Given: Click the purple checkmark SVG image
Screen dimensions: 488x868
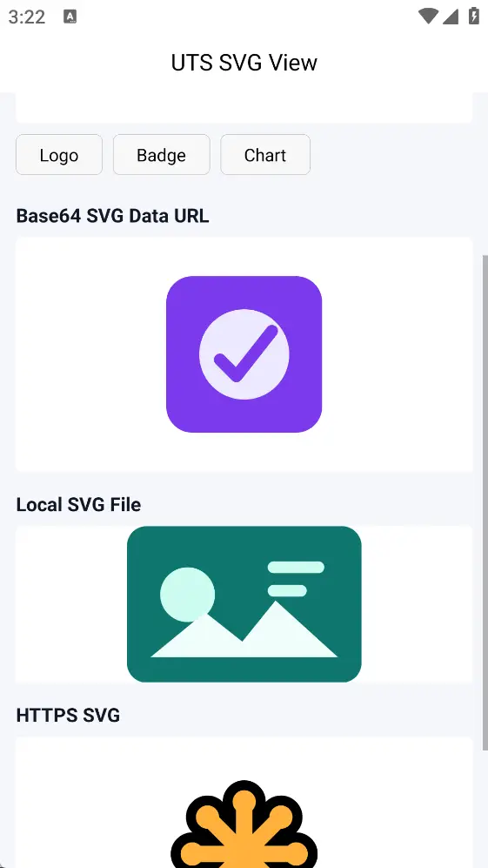Looking at the screenshot, I should click(x=244, y=354).
